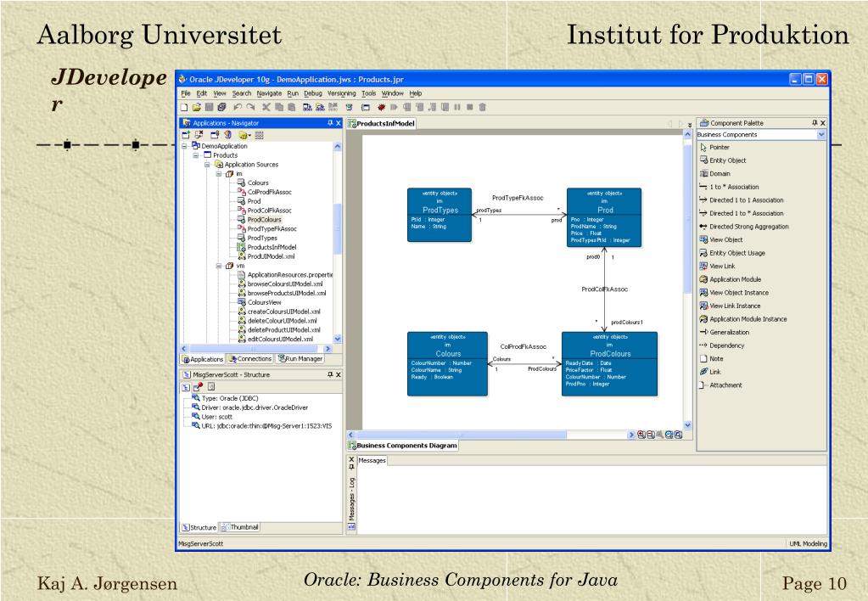Image resolution: width=868 pixels, height=601 pixels.
Task: Select the Business Components Diagram tab
Action: [402, 446]
